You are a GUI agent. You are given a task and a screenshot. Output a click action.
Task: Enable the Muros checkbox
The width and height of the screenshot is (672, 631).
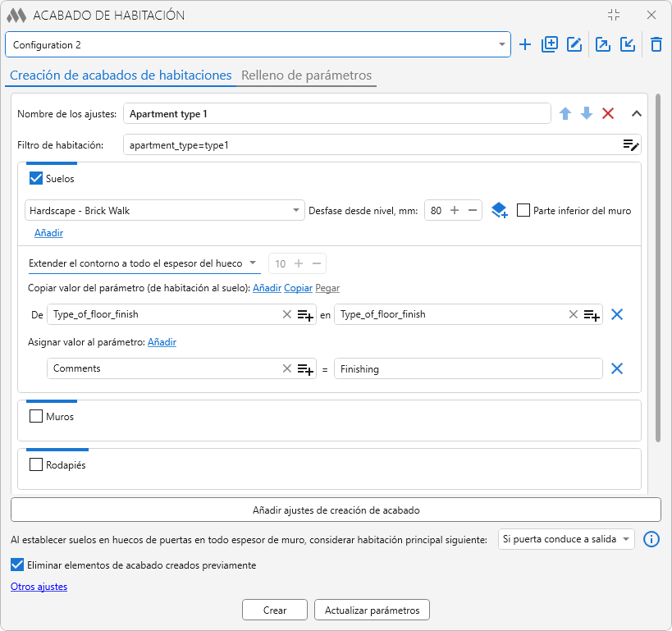tap(36, 416)
